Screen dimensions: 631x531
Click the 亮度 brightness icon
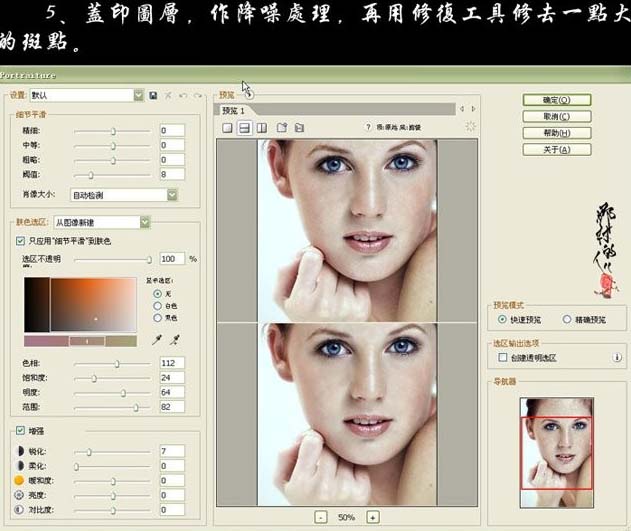pos(19,495)
